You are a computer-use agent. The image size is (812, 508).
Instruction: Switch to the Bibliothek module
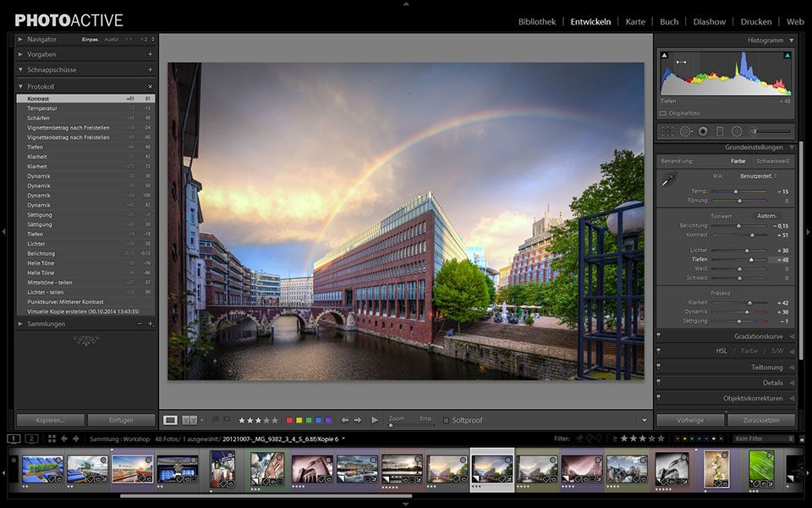coord(536,21)
